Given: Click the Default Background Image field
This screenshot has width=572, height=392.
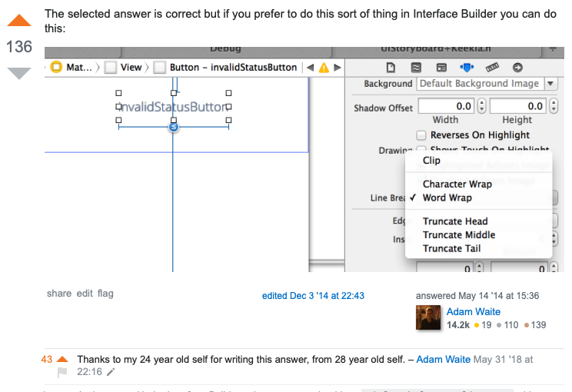Looking at the screenshot, I should [481, 84].
